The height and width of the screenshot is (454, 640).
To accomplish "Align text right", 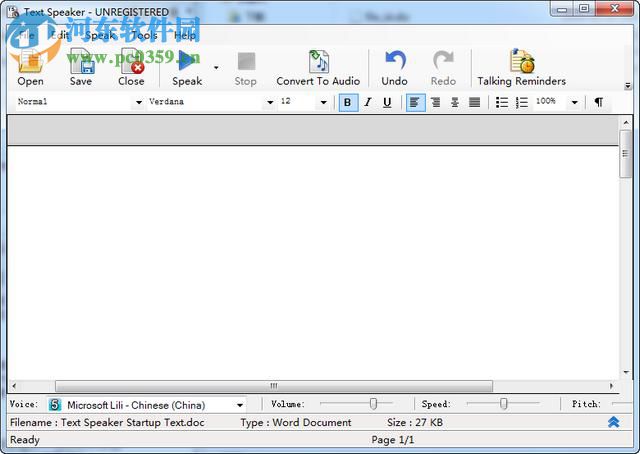I will [436, 102].
